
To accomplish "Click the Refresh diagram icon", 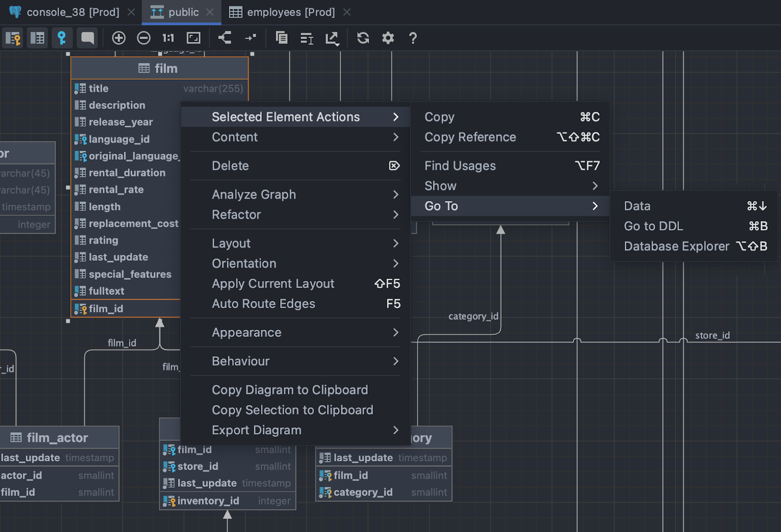I will 363,38.
